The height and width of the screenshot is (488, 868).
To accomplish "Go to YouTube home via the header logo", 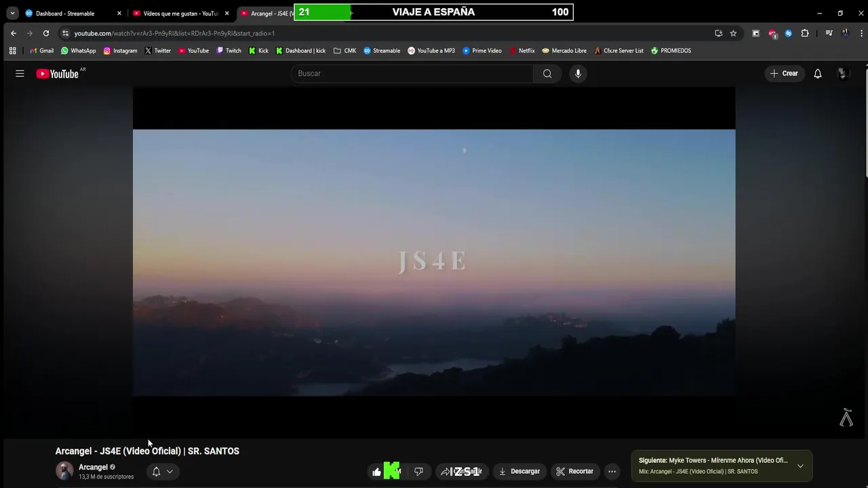I will (58, 74).
